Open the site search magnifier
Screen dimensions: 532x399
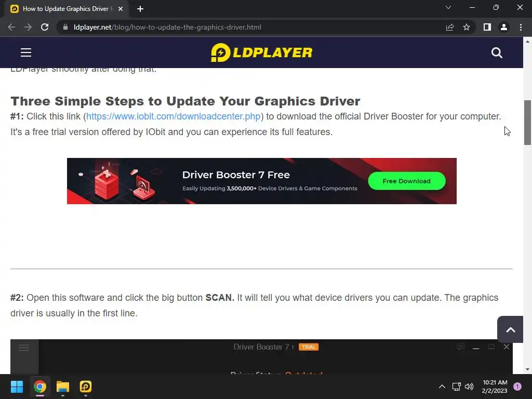point(497,53)
